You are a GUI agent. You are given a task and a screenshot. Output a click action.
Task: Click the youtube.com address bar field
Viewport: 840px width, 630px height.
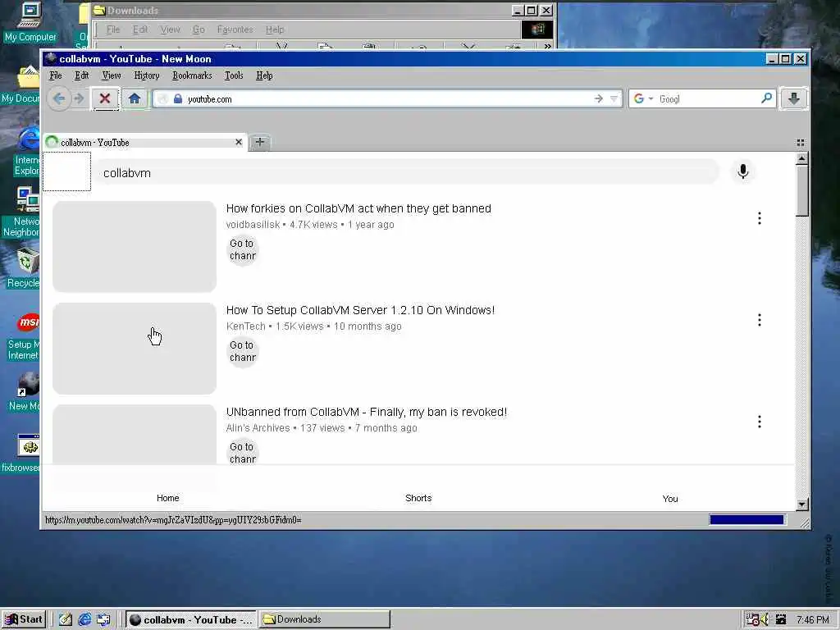coord(388,99)
